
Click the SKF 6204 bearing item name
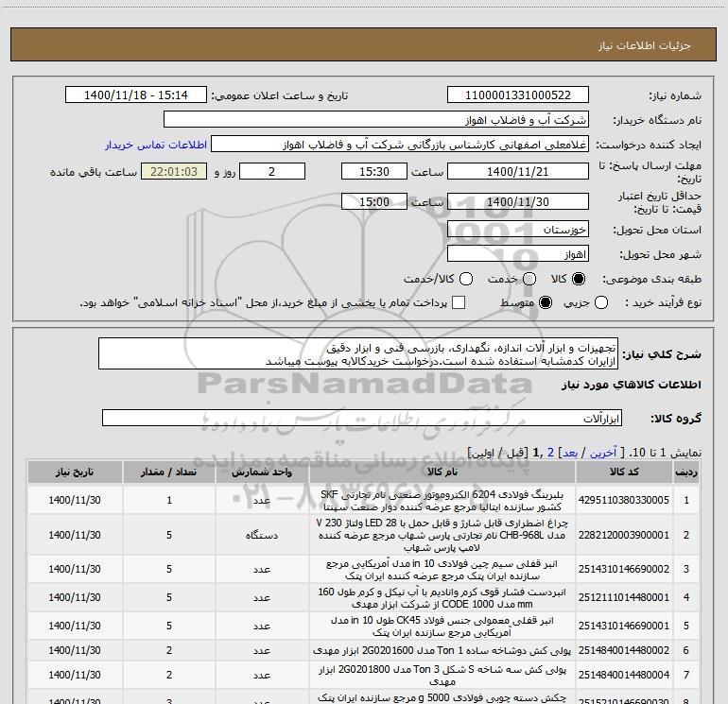click(442, 500)
